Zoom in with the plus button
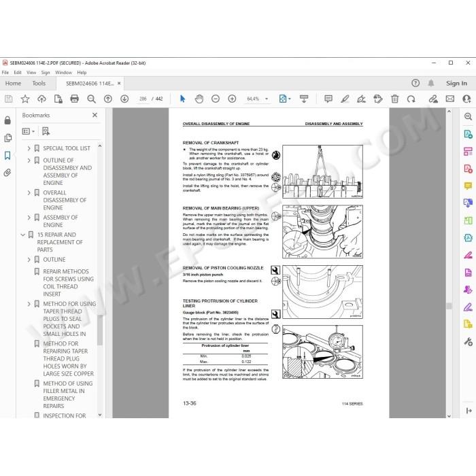This screenshot has width=476, height=476. coord(232,99)
